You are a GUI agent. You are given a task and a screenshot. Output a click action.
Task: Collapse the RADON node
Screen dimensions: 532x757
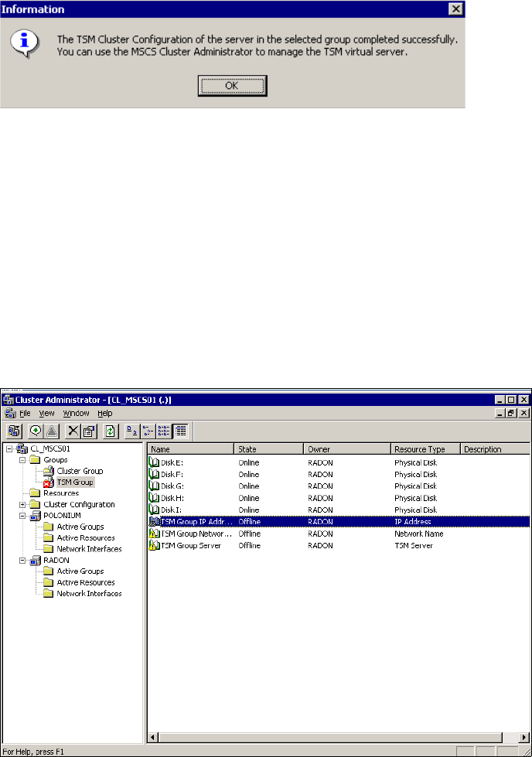(22, 561)
